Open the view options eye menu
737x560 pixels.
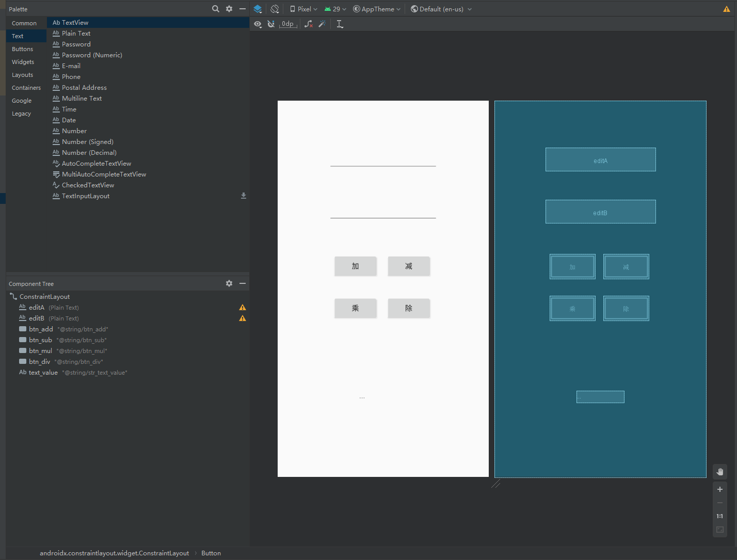pyautogui.click(x=258, y=24)
